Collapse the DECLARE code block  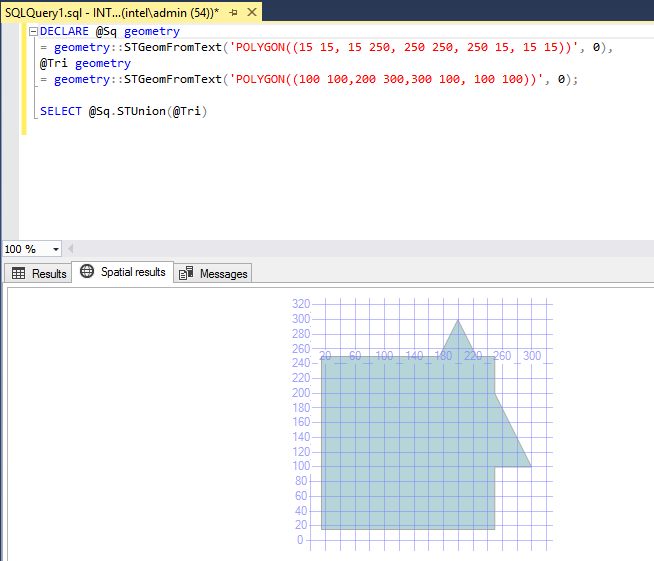(x=33, y=31)
